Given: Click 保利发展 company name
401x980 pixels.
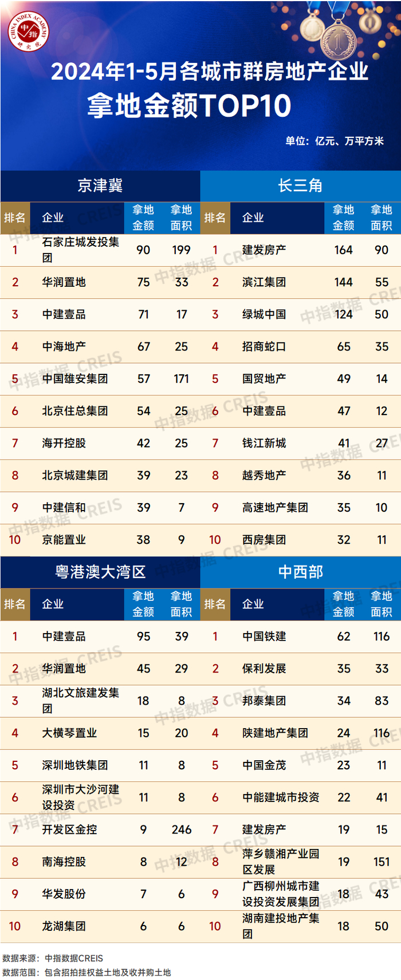Looking at the screenshot, I should (264, 669).
